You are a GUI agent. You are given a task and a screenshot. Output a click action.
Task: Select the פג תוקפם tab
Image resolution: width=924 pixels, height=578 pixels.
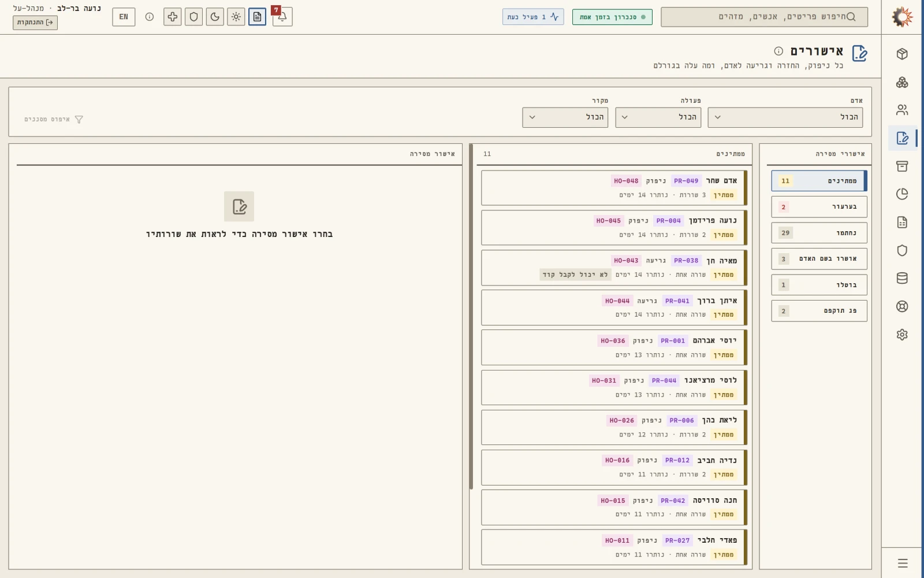(819, 311)
